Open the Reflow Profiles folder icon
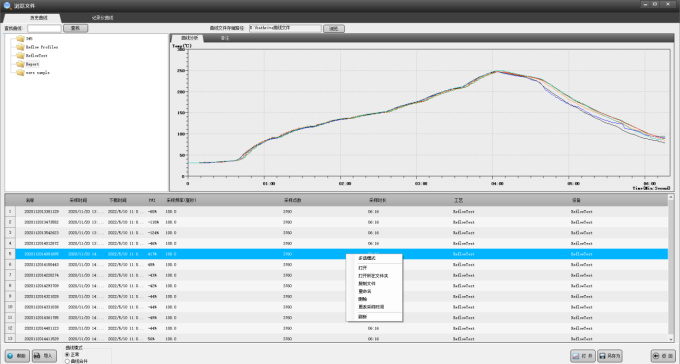 [x=20, y=47]
